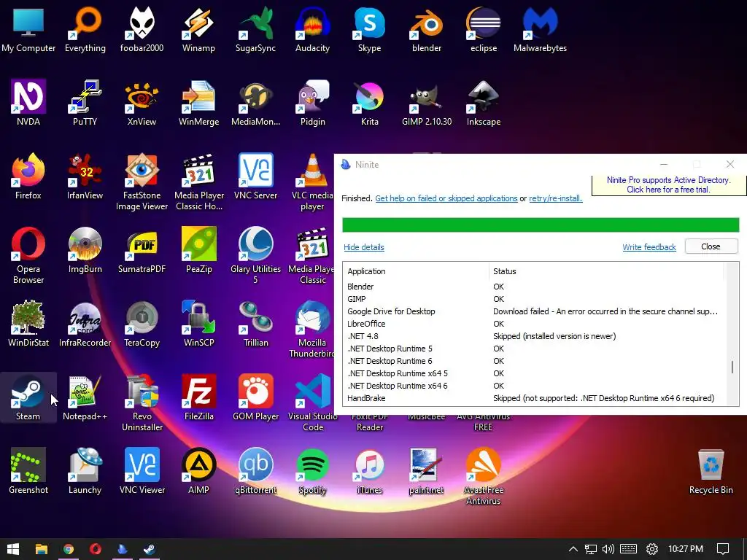Select the .NET 4.8 row

click(x=536, y=336)
